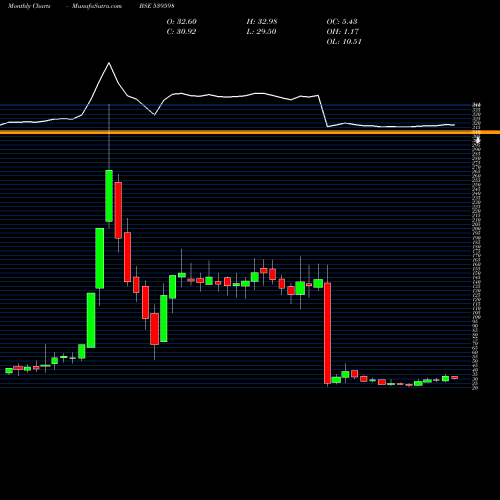The height and width of the screenshot is (500, 500).
Task: Click the 'OH: 1.17' value
Action: [x=343, y=32]
